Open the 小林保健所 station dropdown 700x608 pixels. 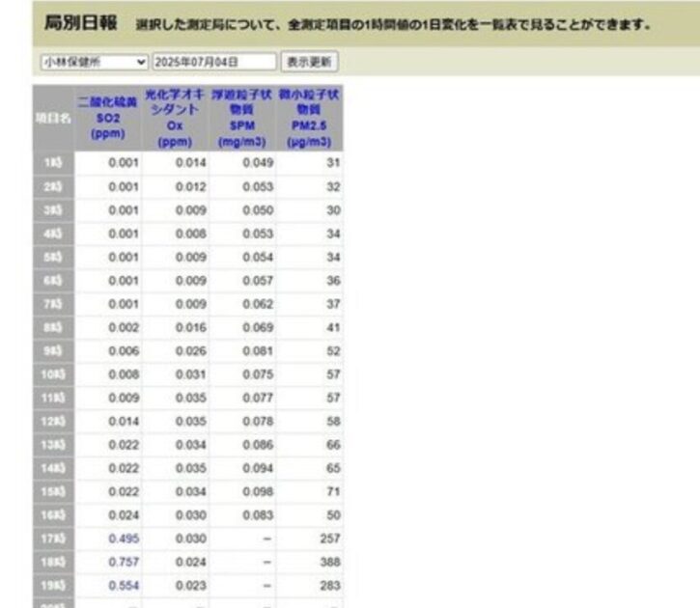click(94, 62)
